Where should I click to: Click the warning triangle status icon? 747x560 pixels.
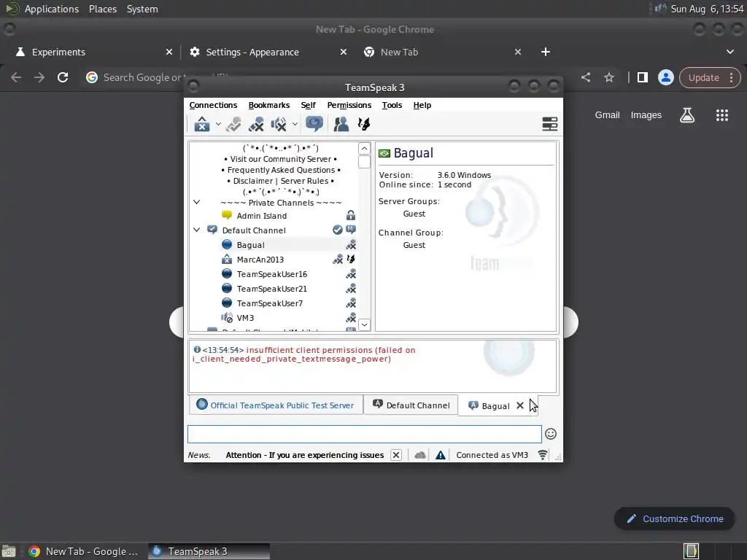point(441,455)
